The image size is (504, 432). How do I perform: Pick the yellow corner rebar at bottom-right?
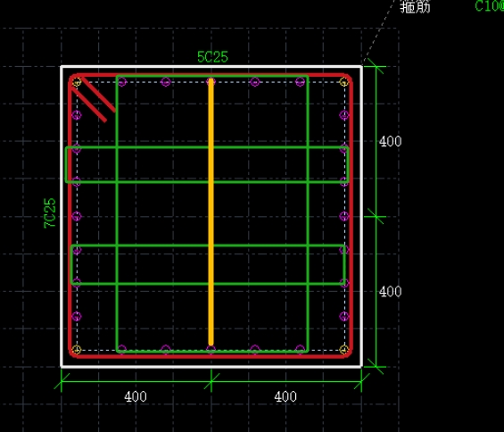[x=344, y=349]
